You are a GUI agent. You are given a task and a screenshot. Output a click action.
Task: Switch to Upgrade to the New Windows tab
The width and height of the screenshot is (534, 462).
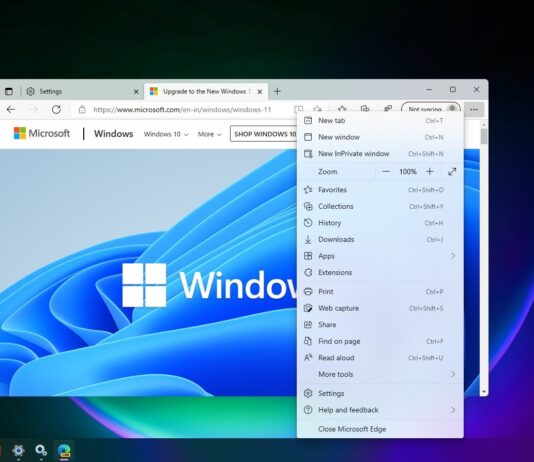click(x=206, y=91)
